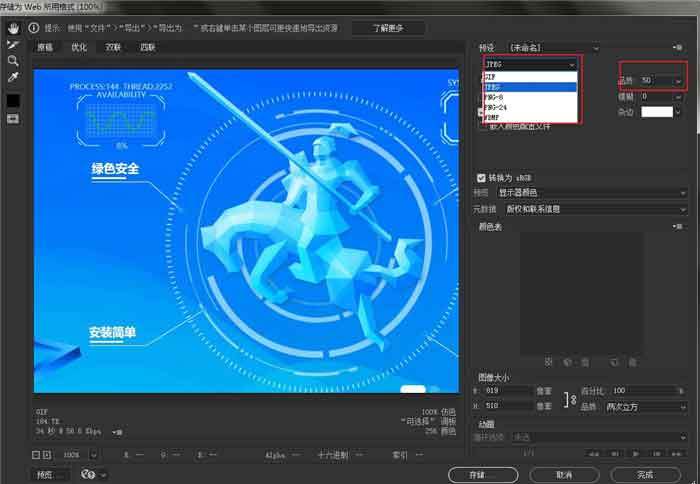This screenshot has width=700, height=484.
Task: Switch to the 双联 tab
Action: (113, 47)
